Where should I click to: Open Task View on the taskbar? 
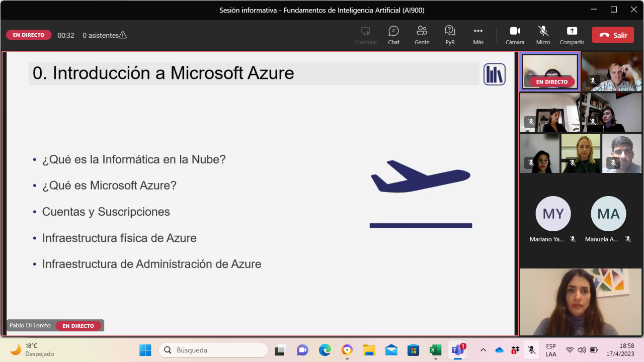point(280,350)
